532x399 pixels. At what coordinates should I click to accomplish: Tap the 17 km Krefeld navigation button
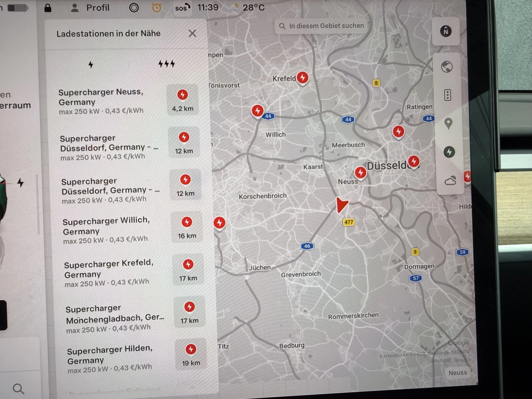coord(188,270)
